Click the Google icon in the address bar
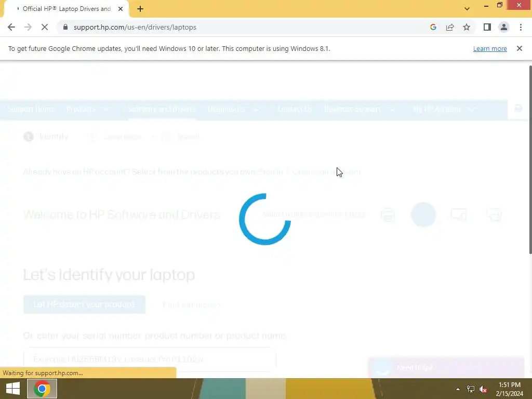This screenshot has width=532, height=399. pyautogui.click(x=433, y=27)
